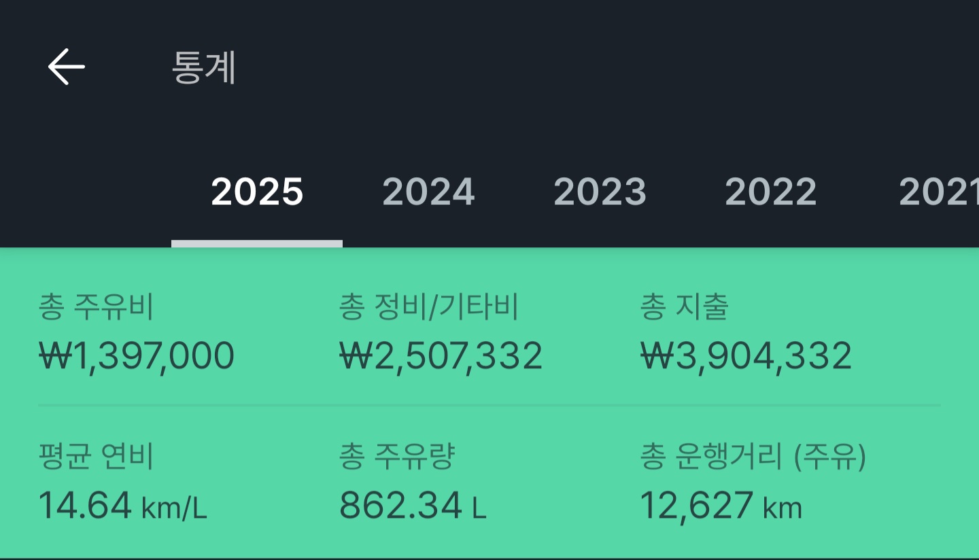The height and width of the screenshot is (560, 979).
Task: Select the partially visible 2021 tab
Action: pyautogui.click(x=938, y=192)
